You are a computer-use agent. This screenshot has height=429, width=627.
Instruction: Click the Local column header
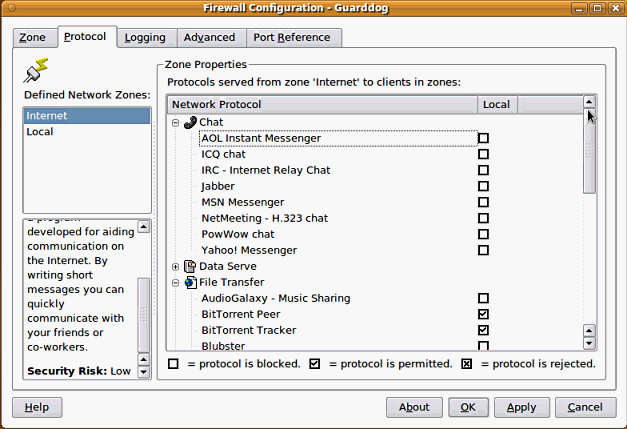click(497, 105)
